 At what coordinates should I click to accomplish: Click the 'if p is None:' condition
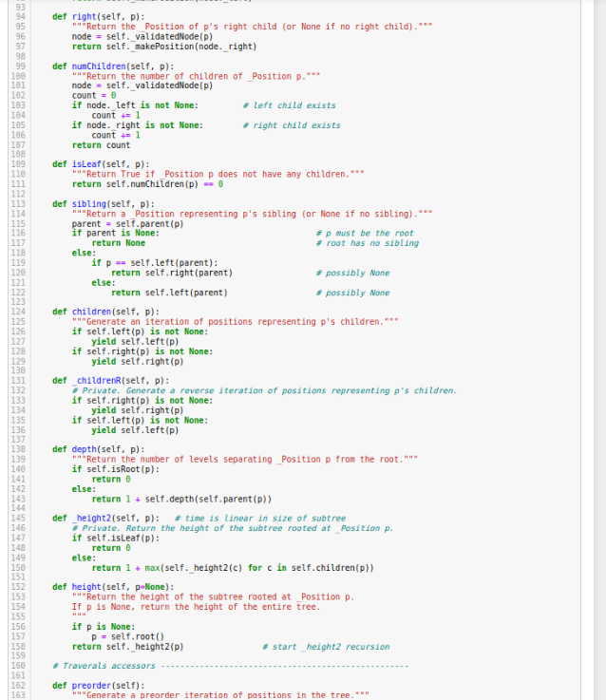click(104, 627)
